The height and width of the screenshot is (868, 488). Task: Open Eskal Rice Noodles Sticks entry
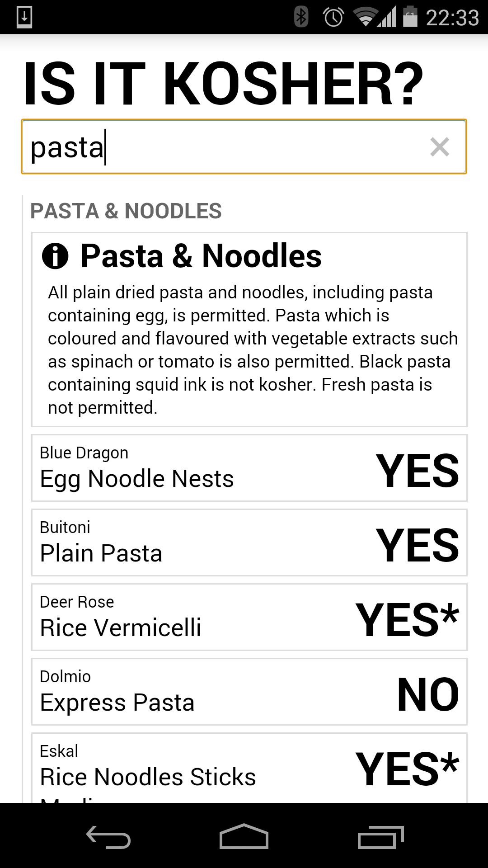tap(249, 768)
